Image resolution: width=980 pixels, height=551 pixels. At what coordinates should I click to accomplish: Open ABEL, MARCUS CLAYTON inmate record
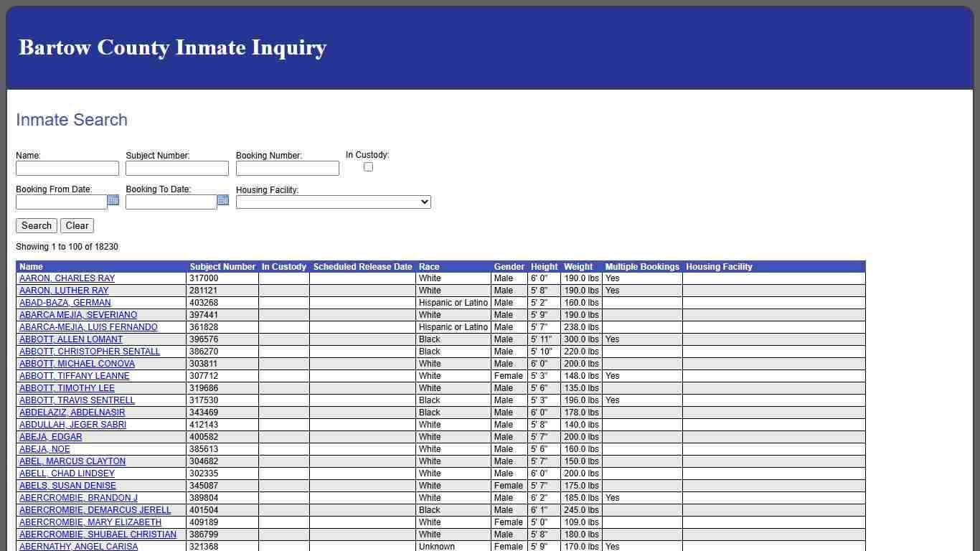click(72, 461)
